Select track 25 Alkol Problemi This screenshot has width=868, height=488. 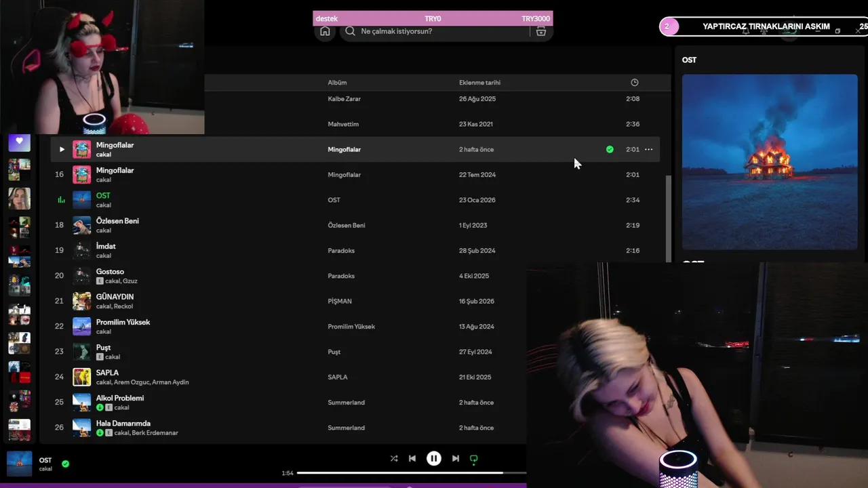point(120,398)
